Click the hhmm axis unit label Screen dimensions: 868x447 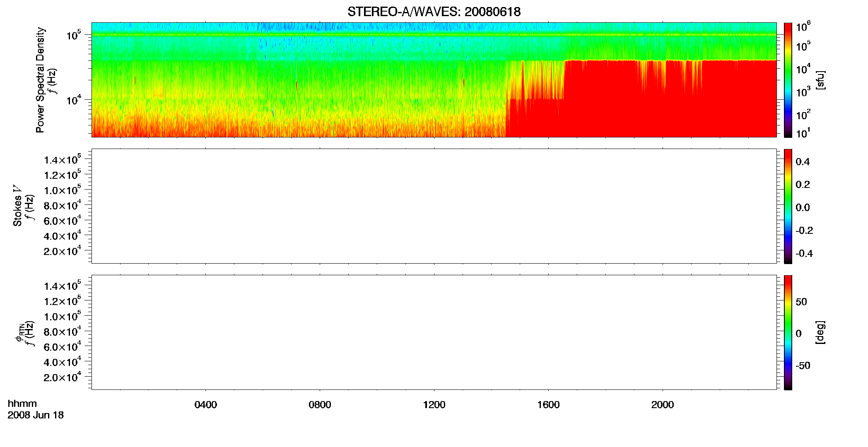tap(22, 404)
